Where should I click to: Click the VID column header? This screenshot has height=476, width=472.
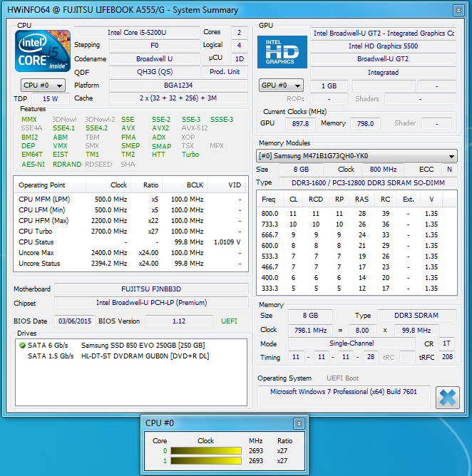point(226,185)
